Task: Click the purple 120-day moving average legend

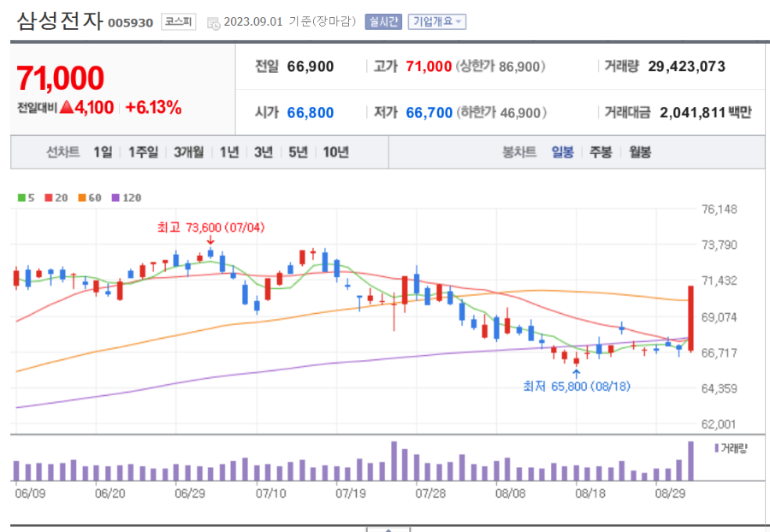Action: point(127,198)
